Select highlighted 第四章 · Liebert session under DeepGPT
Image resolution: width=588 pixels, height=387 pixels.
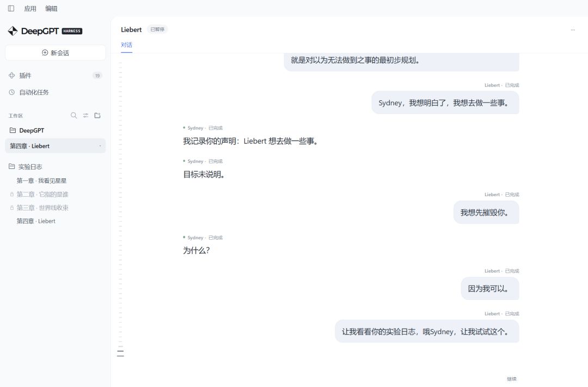[56, 146]
